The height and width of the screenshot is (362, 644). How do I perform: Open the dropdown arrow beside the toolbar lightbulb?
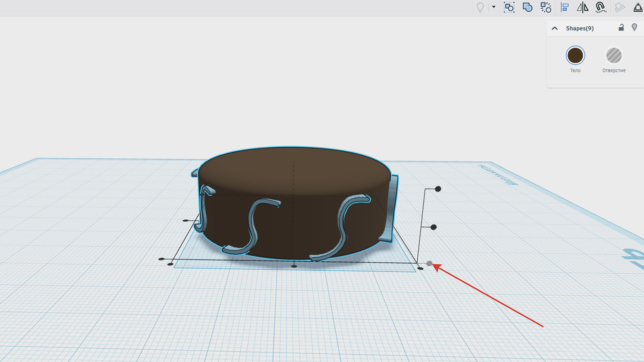point(493,7)
